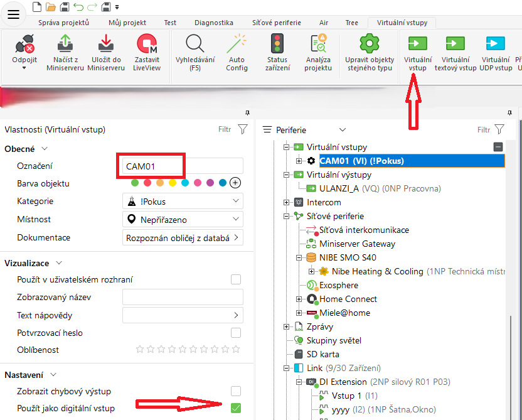Viewport: 522px width, 420px height.
Task: Click Načíst z Miniserveru icon
Action: 65,46
